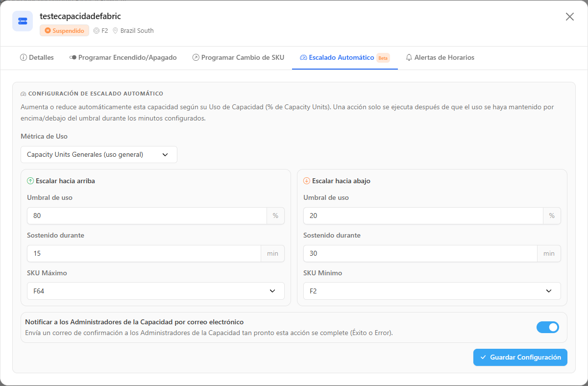Screen dimensions: 588x386
Task: Click the SKU chip icon next to F2
Action: click(96, 30)
